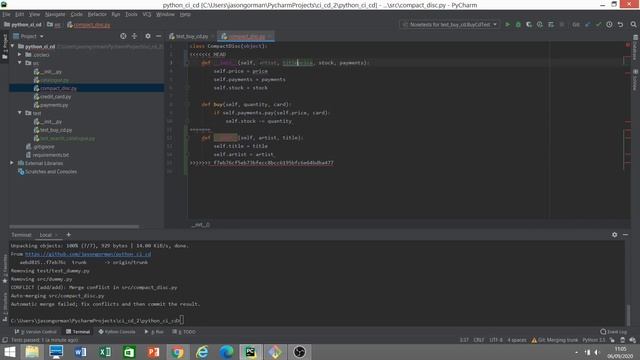This screenshot has width=640, height=360.
Task: Open terminal panel settings gear
Action: 614,235
